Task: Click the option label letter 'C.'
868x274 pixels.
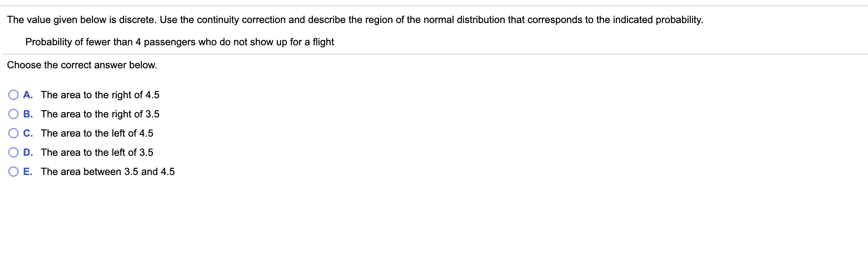Action: coord(29,133)
